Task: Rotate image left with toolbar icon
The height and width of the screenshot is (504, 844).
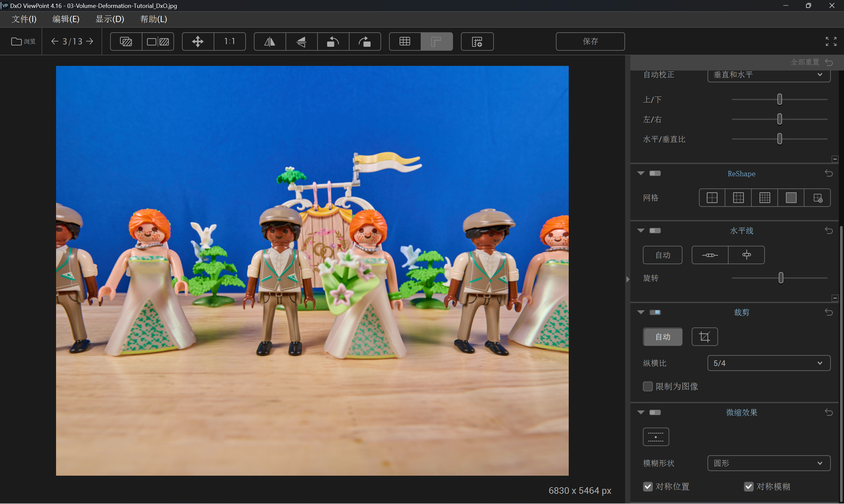Action: click(x=333, y=42)
